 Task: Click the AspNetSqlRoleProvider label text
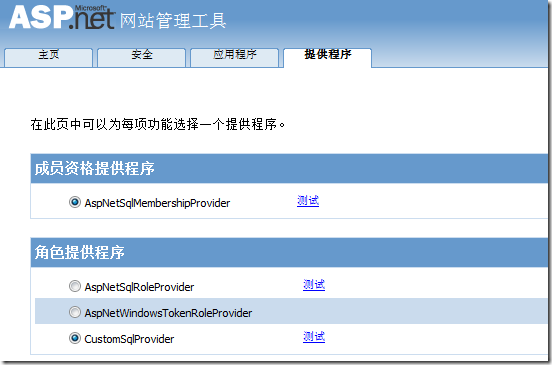tap(139, 287)
